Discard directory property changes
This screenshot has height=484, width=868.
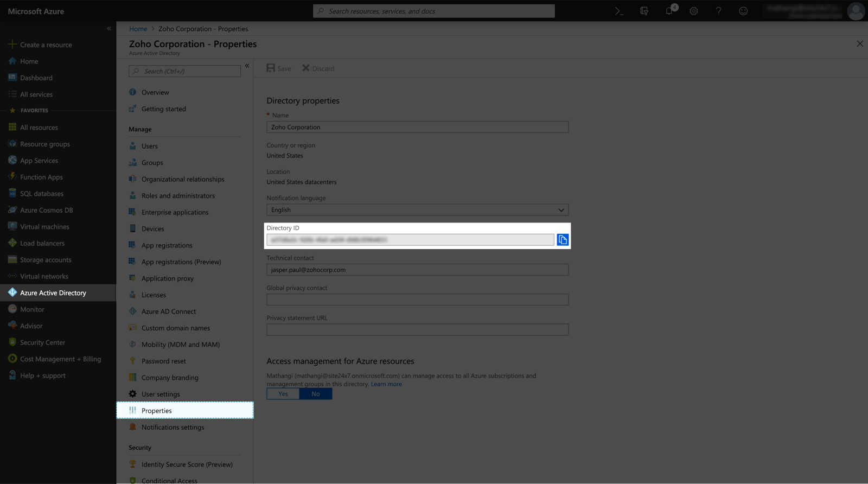318,68
